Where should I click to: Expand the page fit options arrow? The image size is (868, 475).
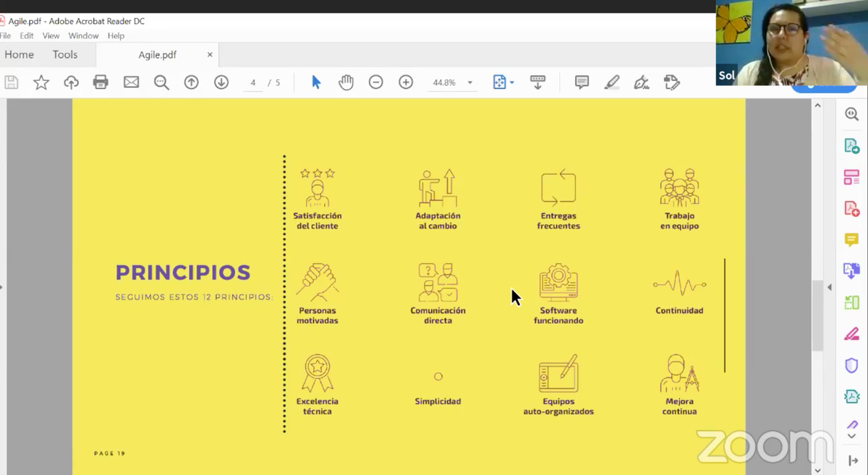click(512, 82)
